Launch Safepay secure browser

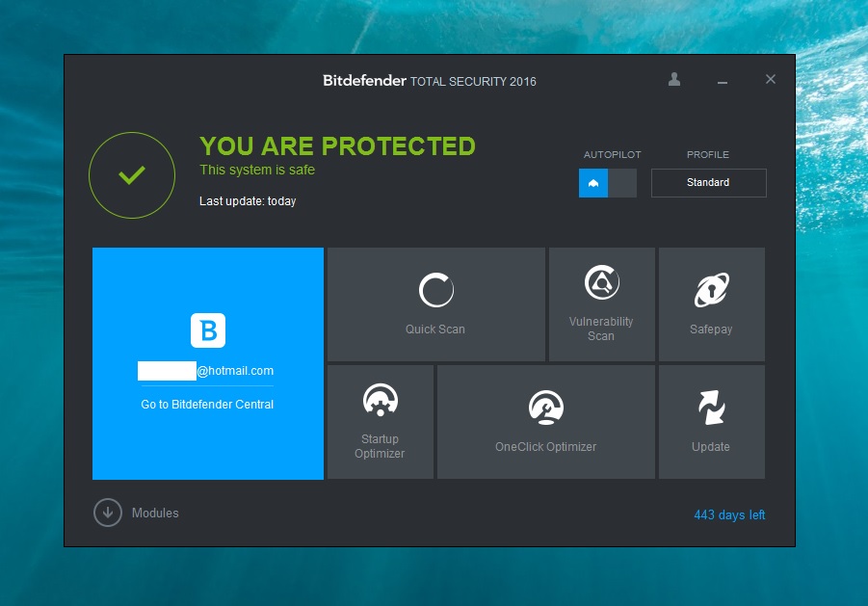point(711,303)
